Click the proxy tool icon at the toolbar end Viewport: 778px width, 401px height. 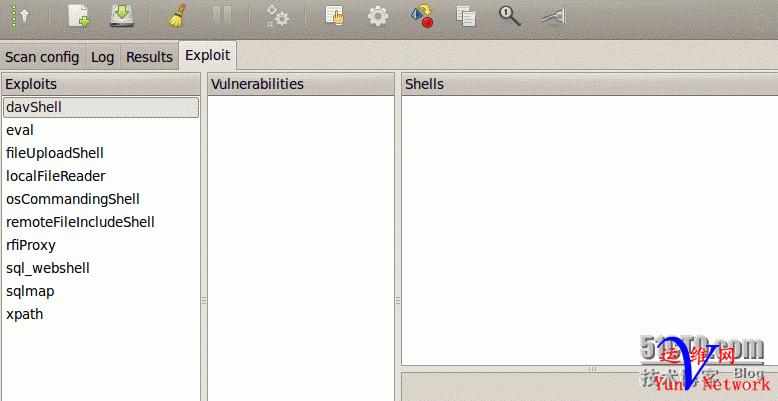(x=553, y=17)
